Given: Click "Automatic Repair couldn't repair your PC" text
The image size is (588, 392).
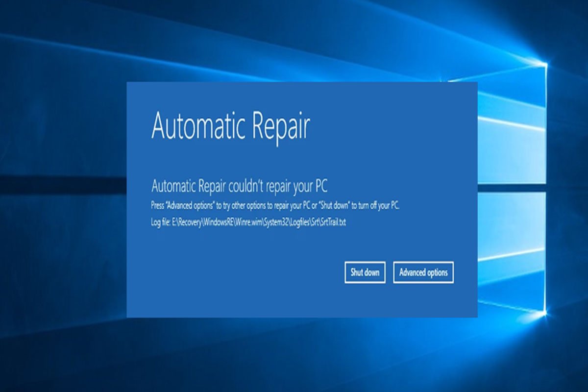Looking at the screenshot, I should tap(240, 187).
